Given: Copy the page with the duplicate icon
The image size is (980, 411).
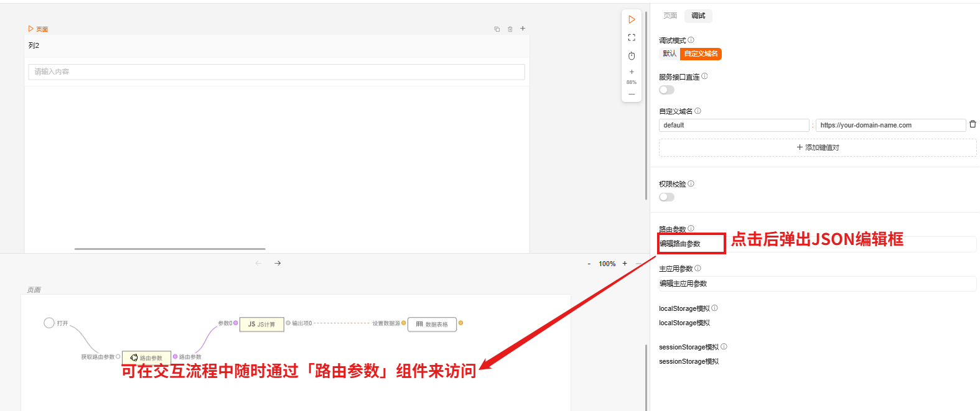Looking at the screenshot, I should [x=497, y=29].
